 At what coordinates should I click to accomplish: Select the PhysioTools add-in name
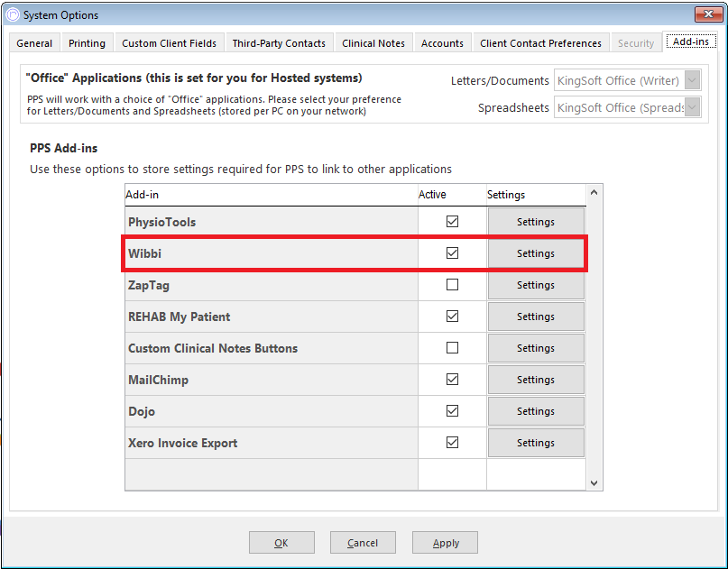162,222
